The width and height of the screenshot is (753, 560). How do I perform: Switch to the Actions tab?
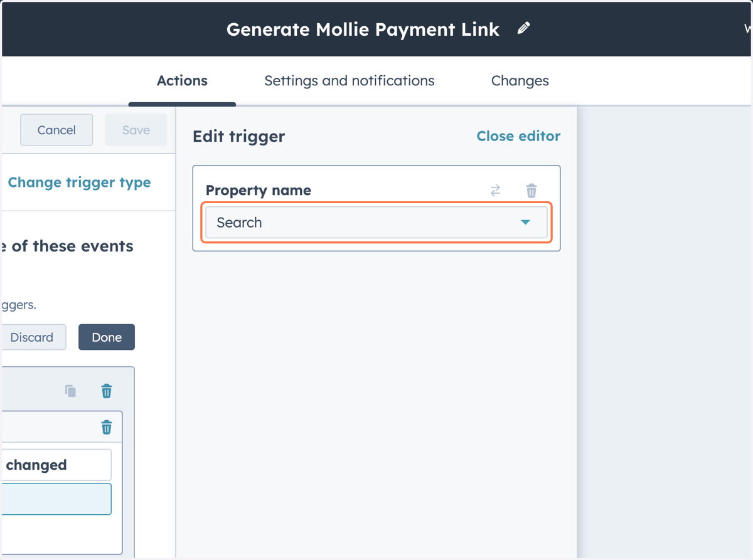[182, 81]
